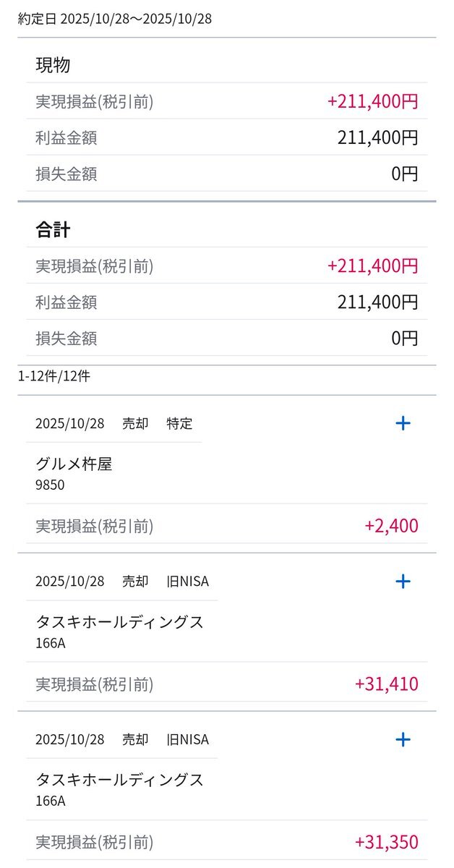454x868 pixels.
Task: Click 合計 realized profit +211,400円 value
Action: click(x=372, y=266)
